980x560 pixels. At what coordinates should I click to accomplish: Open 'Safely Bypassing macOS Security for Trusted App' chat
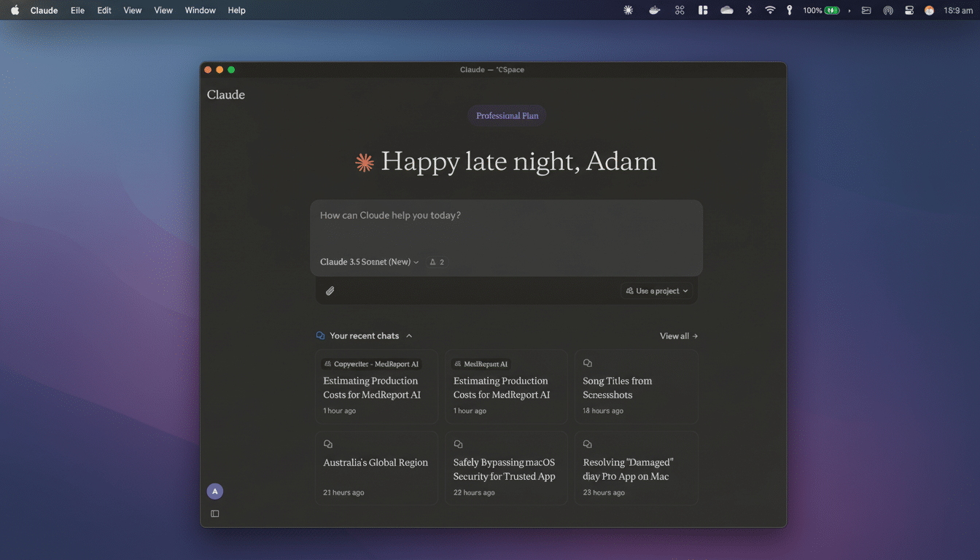coord(506,468)
